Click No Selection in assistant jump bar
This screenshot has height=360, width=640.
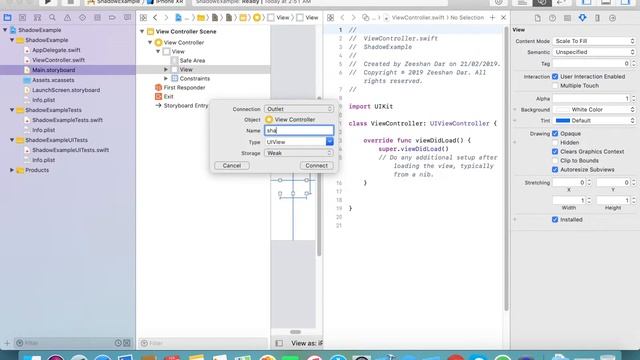point(467,18)
